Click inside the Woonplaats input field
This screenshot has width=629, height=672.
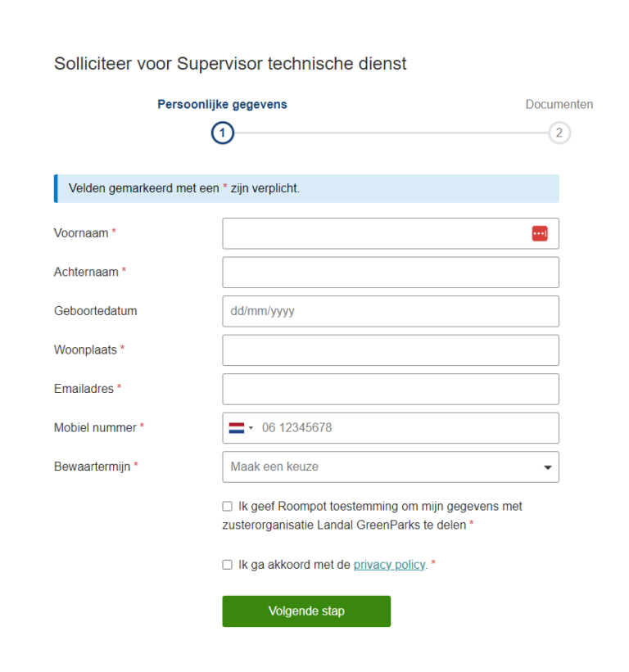[x=391, y=350]
